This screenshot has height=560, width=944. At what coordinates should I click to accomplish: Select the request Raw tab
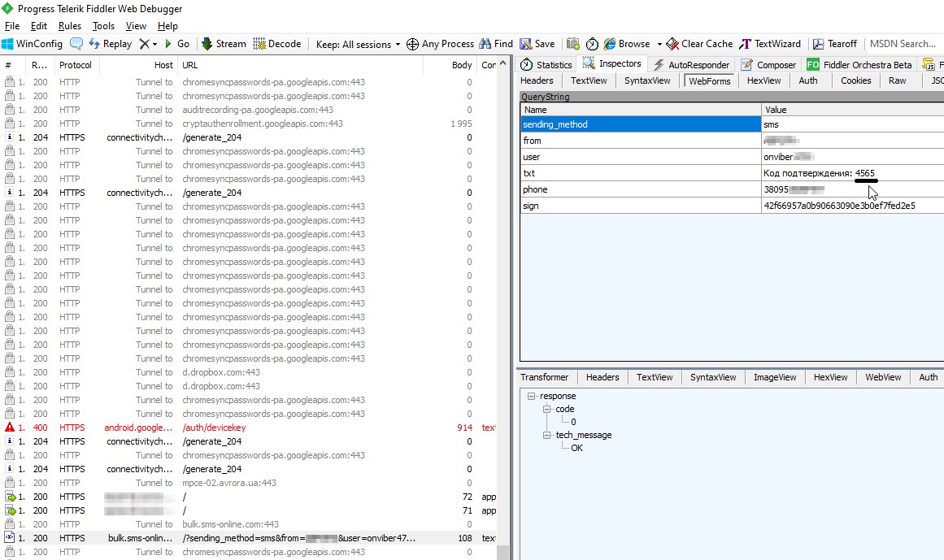[897, 80]
